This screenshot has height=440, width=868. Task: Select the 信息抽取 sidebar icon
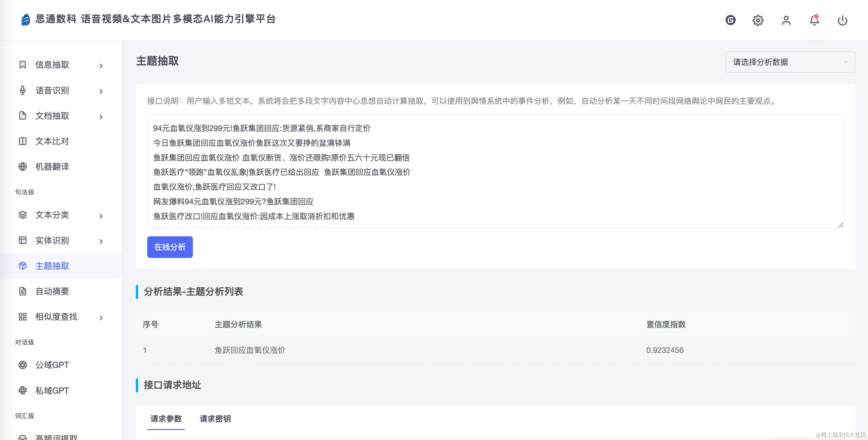[22, 65]
